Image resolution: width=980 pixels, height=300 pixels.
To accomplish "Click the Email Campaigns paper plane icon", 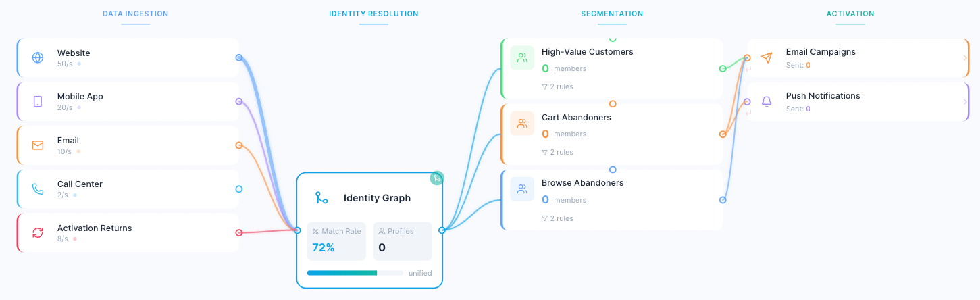I will coord(767,58).
